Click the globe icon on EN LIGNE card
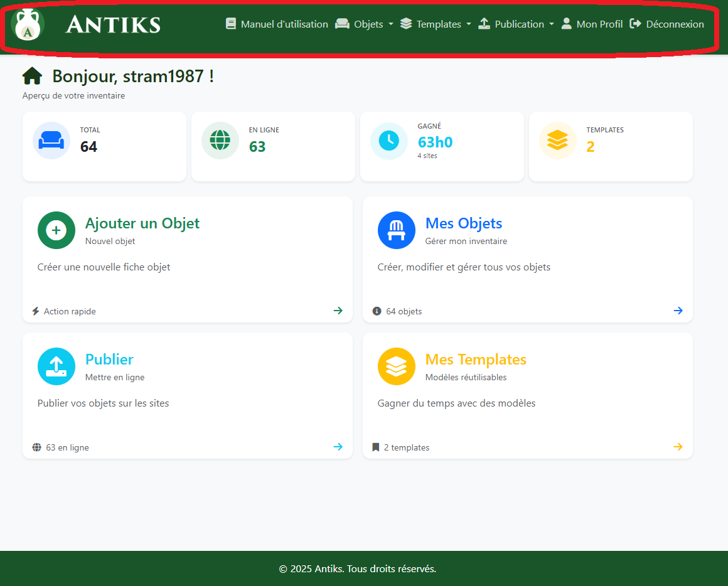This screenshot has height=586, width=728. pos(220,141)
